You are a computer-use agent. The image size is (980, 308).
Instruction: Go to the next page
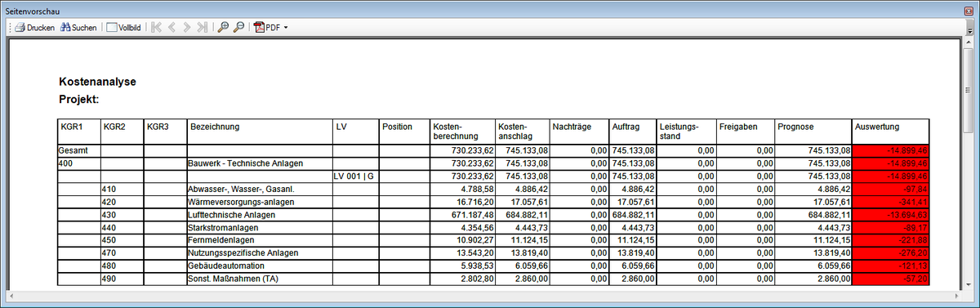(x=187, y=27)
